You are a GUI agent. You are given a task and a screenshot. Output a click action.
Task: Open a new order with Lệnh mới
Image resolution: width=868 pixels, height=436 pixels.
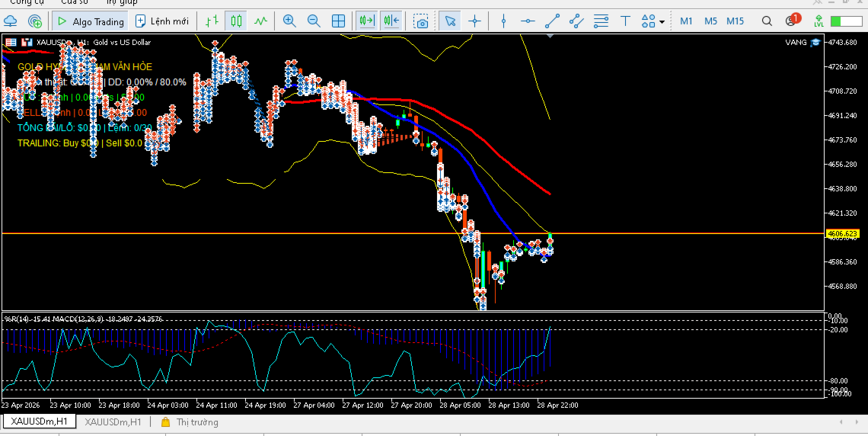(x=161, y=21)
